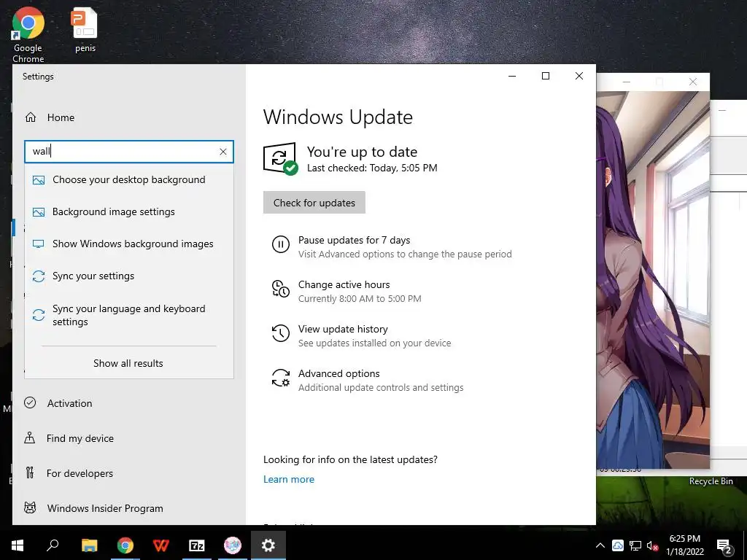Select Choose your desktop background suggestion

[x=128, y=180]
